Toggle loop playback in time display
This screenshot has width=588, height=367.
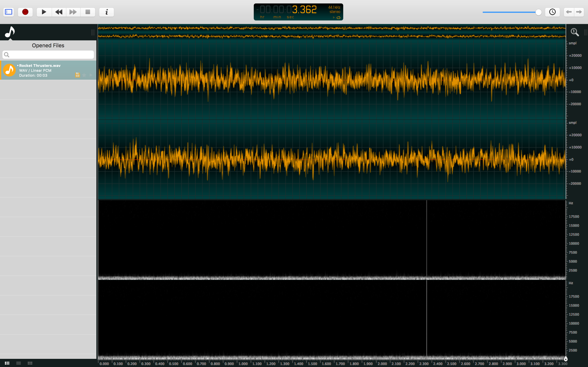339,18
